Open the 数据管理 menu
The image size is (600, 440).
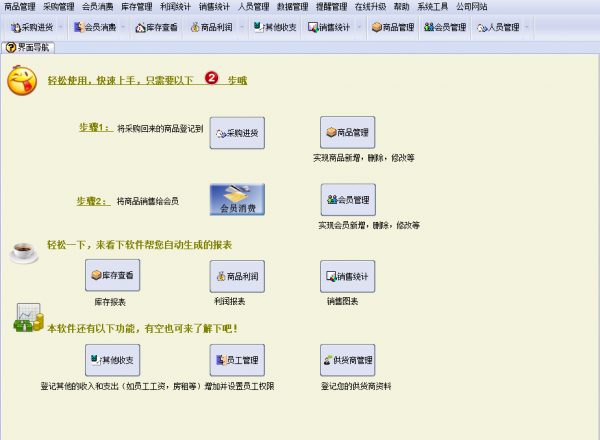click(292, 7)
